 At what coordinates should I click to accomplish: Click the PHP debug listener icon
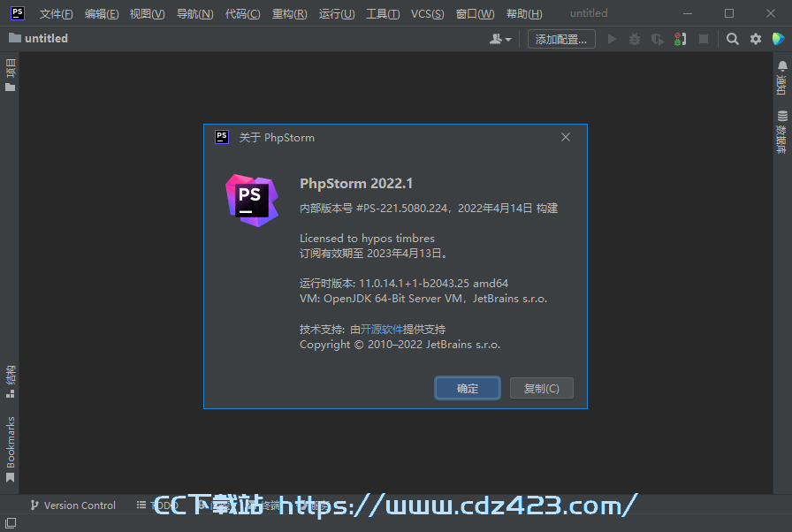coord(680,39)
